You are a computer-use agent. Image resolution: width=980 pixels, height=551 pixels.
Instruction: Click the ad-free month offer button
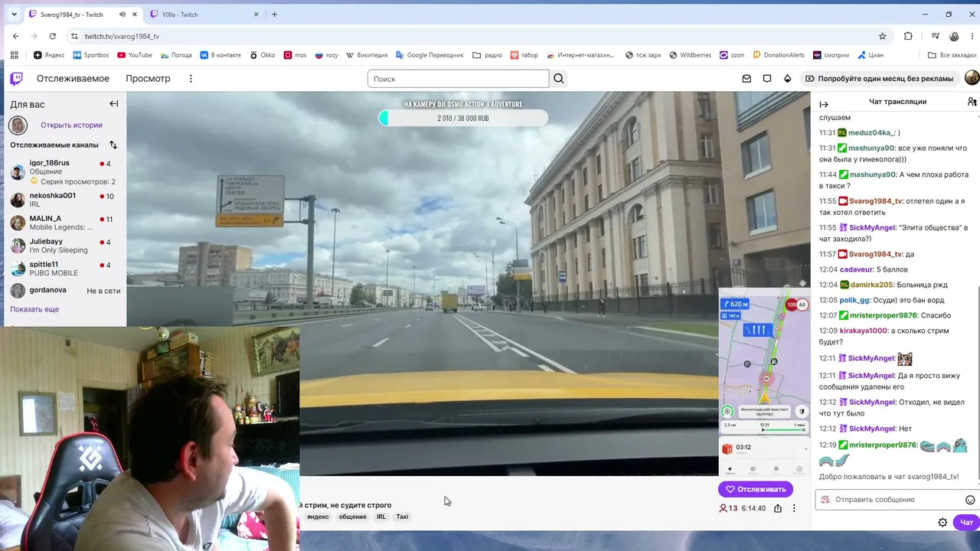(880, 78)
